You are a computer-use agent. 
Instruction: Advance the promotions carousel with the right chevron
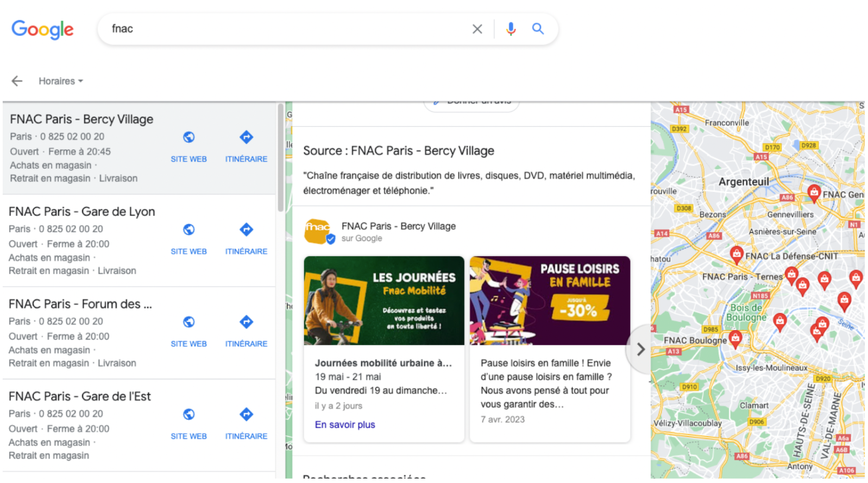click(x=640, y=350)
